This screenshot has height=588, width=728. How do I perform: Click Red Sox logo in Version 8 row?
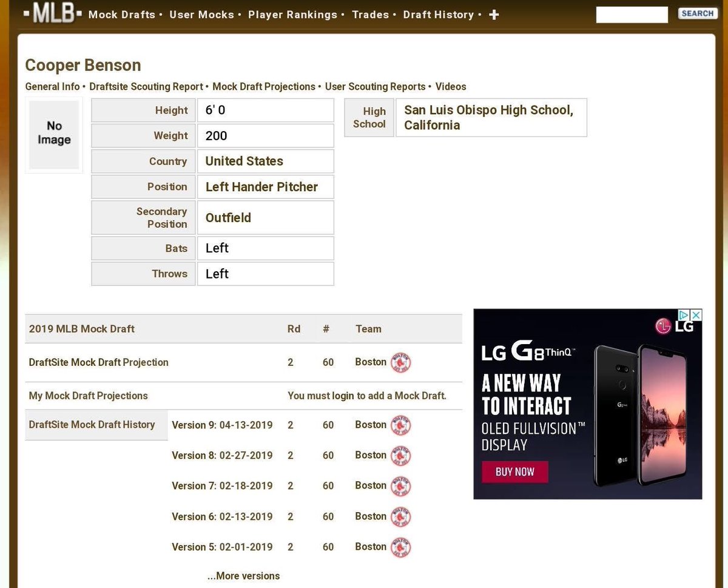[x=401, y=456]
